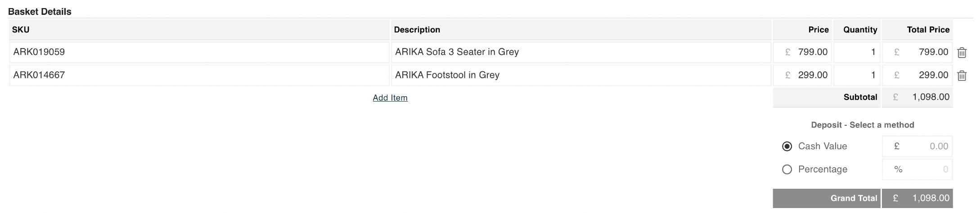Delete the ARIKA Footstool row

click(962, 75)
